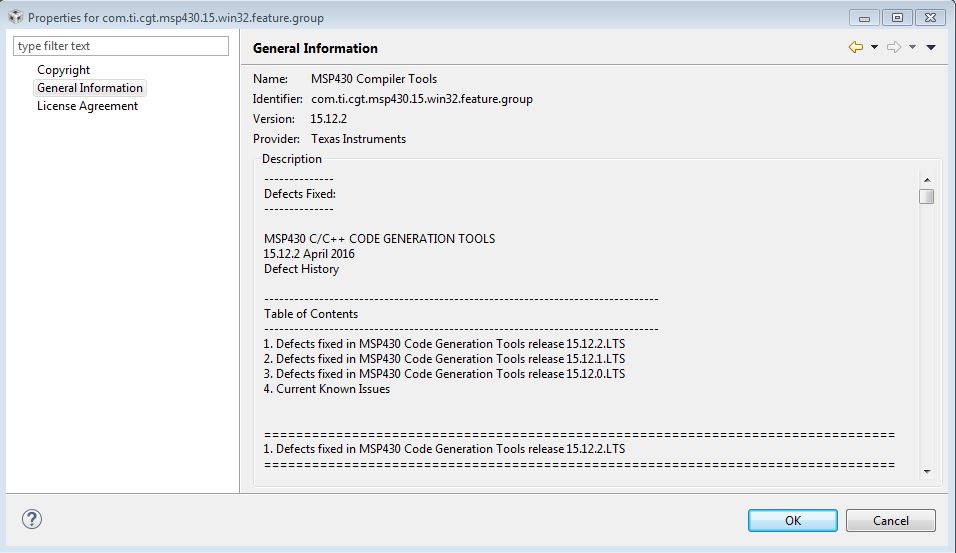Click the description scrollbar up arrow

click(927, 180)
